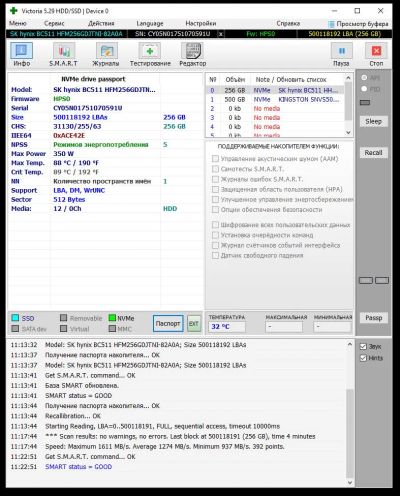Click the МИНИМАЛЬНАЯ temperature field
This screenshot has width=400, height=496.
click(332, 327)
